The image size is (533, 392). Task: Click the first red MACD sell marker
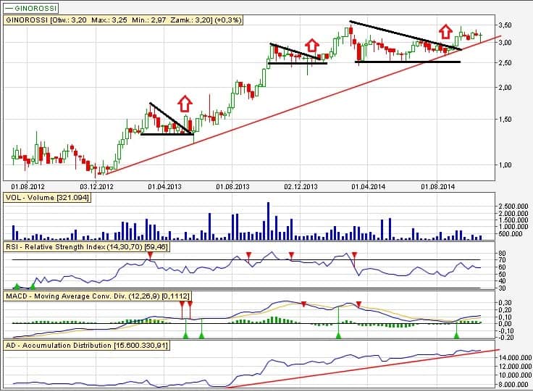pyautogui.click(x=182, y=305)
